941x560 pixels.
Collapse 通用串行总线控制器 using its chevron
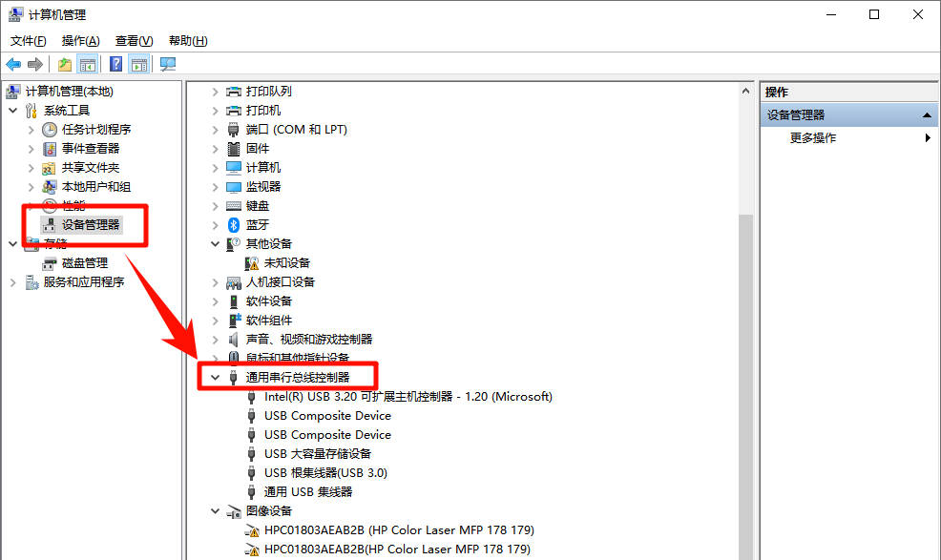[215, 378]
